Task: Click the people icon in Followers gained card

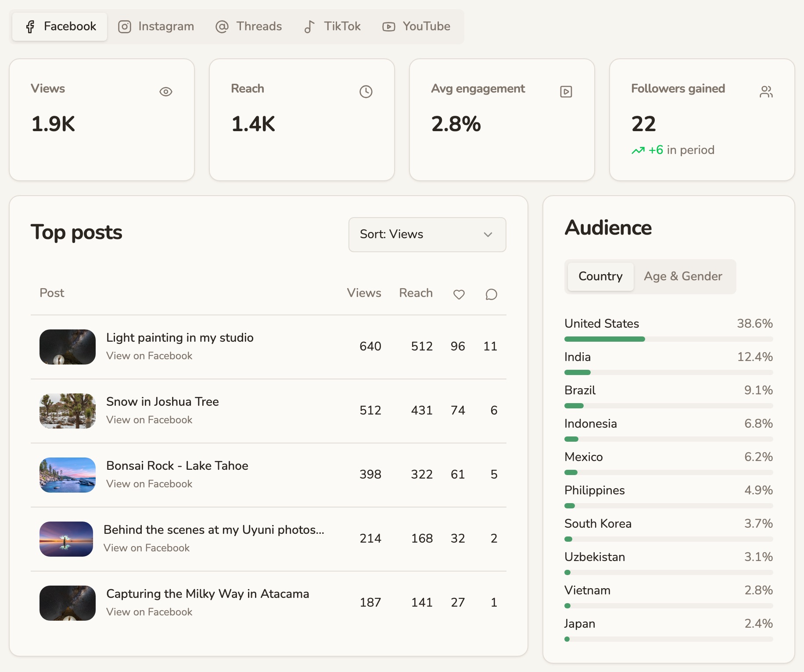Action: (x=766, y=92)
